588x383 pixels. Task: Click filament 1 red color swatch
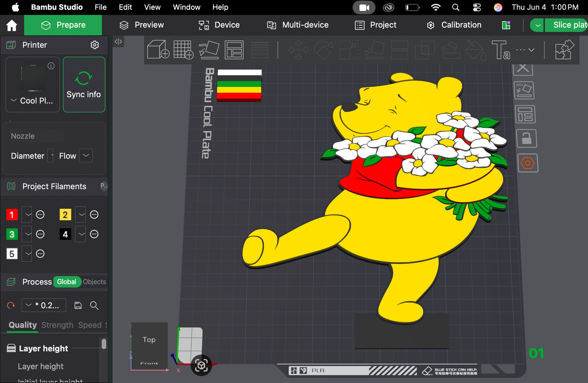tap(12, 215)
